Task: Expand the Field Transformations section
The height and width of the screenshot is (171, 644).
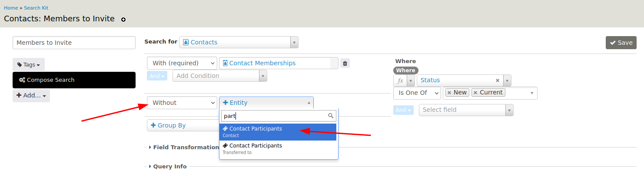Action: 183,147
